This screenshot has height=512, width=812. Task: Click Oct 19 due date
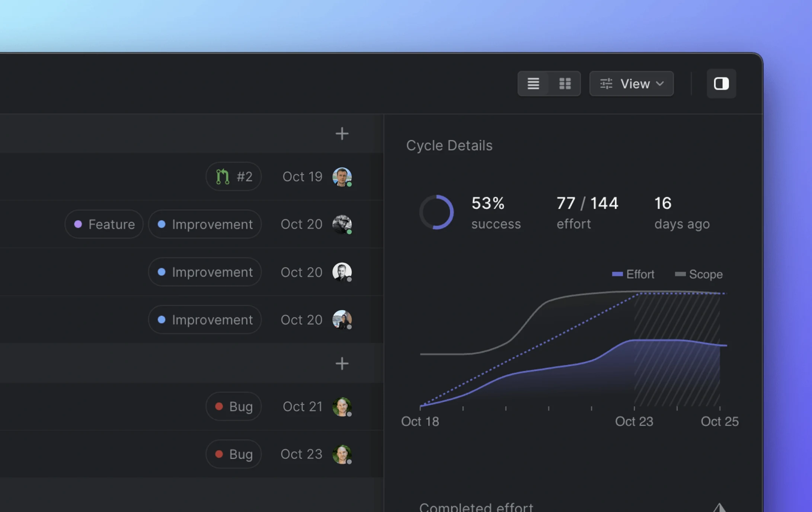pos(302,176)
